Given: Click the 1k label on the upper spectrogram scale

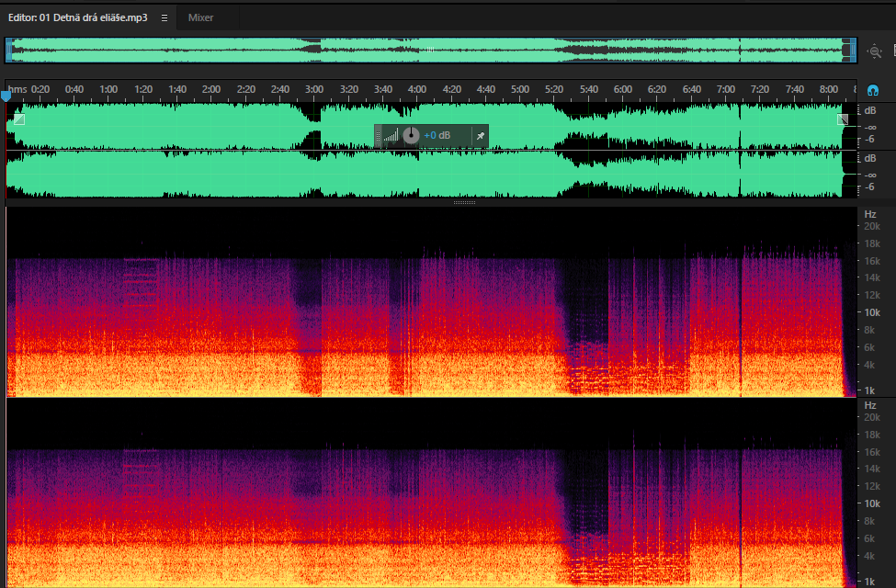Looking at the screenshot, I should (x=869, y=390).
